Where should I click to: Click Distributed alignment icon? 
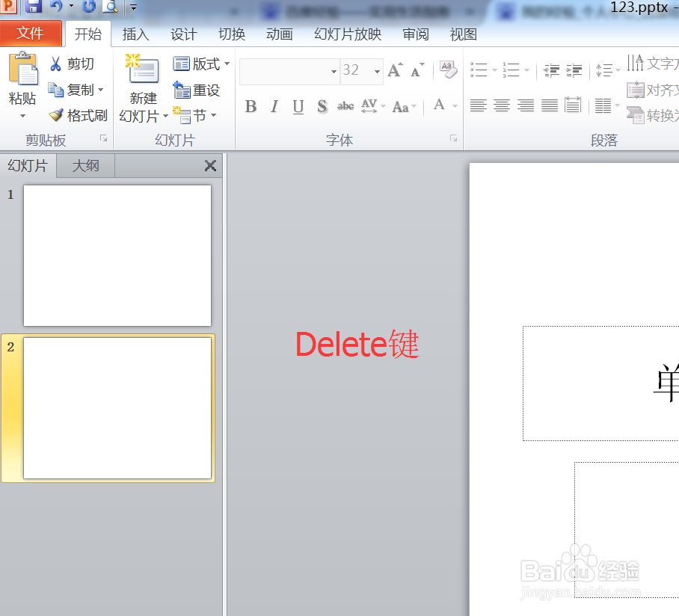[x=573, y=105]
